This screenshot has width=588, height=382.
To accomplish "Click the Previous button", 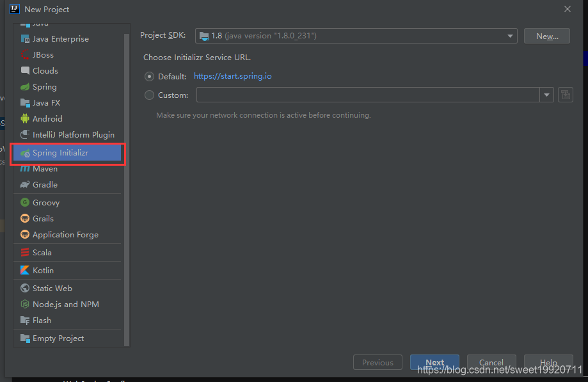I will (377, 363).
